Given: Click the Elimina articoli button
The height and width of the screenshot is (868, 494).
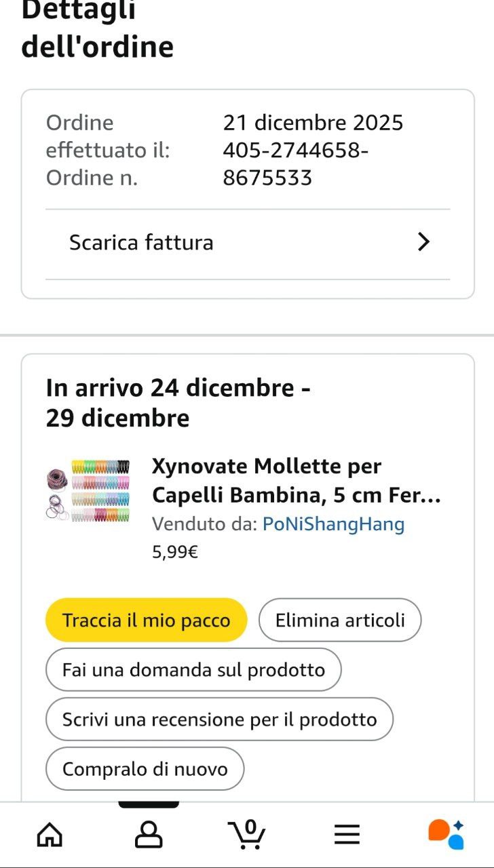Looking at the screenshot, I should [340, 620].
